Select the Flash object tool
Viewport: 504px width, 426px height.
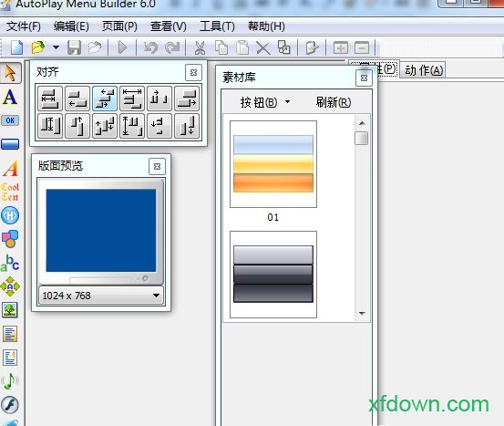pos(10,405)
